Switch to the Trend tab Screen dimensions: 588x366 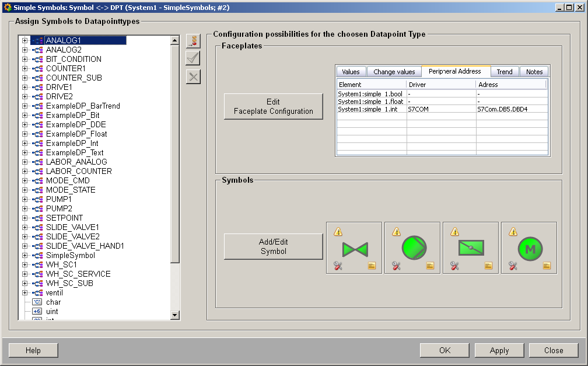505,72
